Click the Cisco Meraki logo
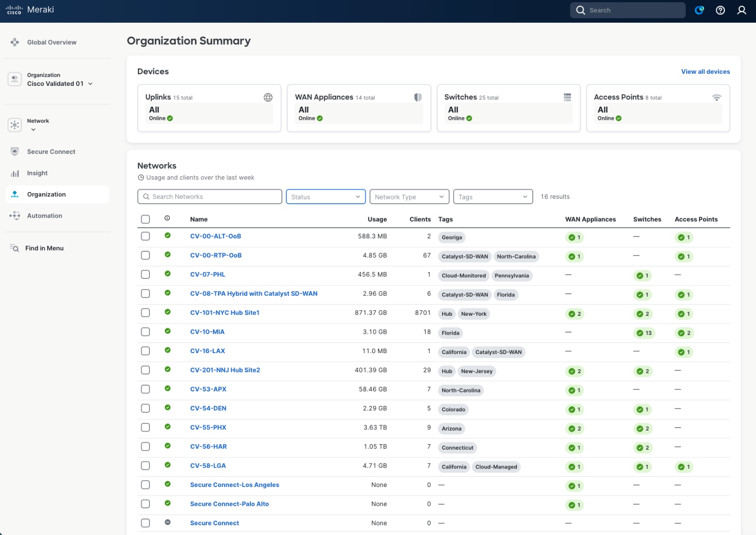Screen dimensions: 756x535 pyautogui.click(x=30, y=10)
